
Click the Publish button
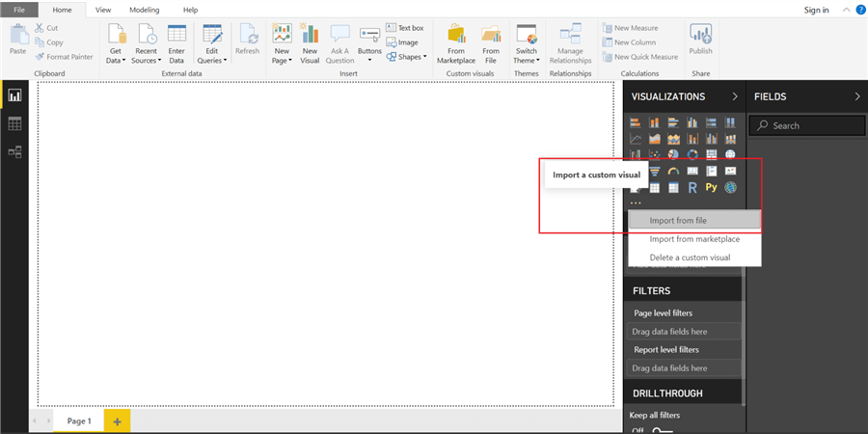(701, 40)
